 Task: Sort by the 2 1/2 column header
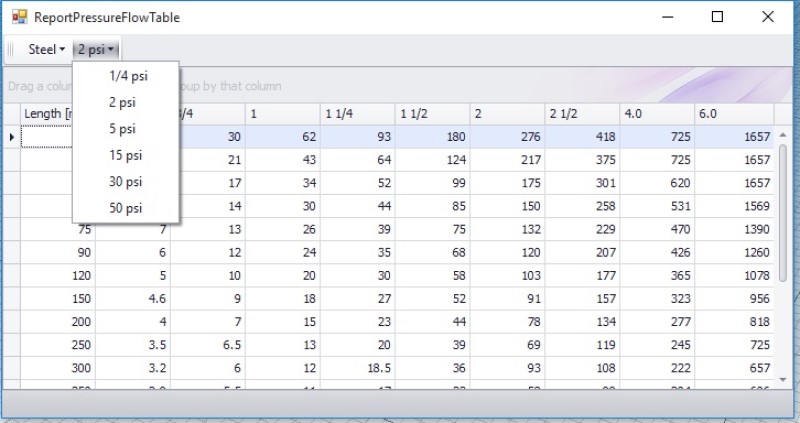coord(582,114)
